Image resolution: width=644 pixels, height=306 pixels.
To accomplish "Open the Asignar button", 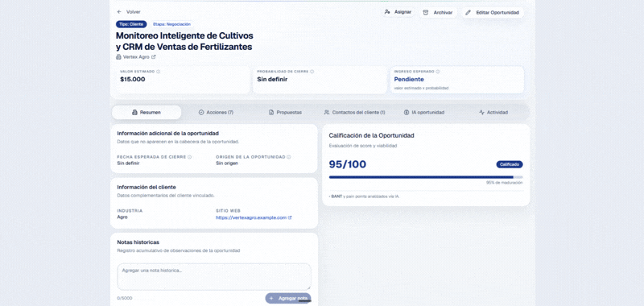I will (398, 12).
